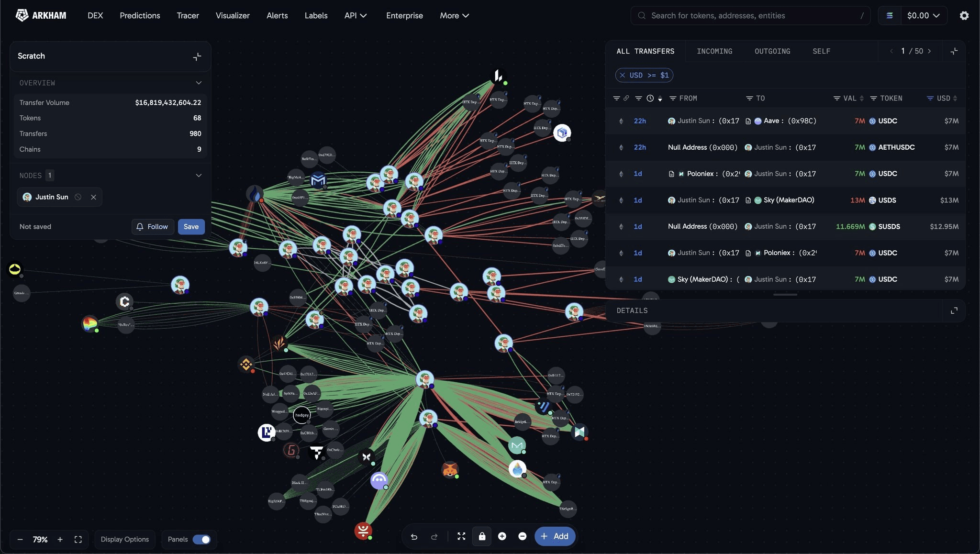The height and width of the screenshot is (554, 980).
Task: Remove the Justin Sun node chip
Action: click(x=93, y=197)
